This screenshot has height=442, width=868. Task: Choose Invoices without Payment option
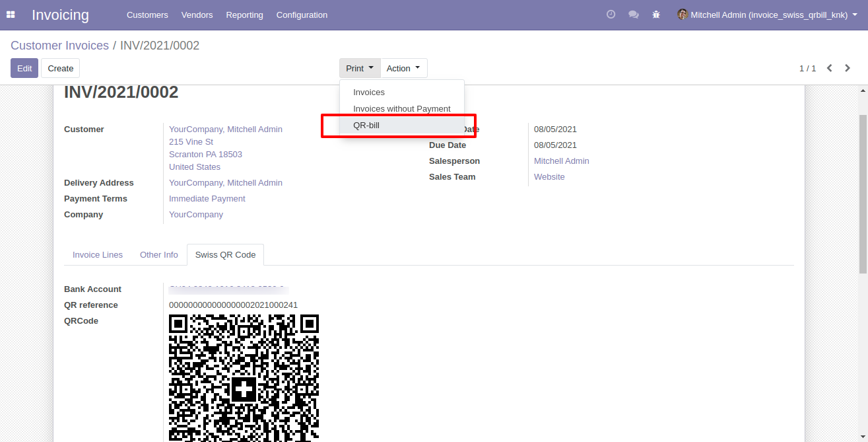402,109
